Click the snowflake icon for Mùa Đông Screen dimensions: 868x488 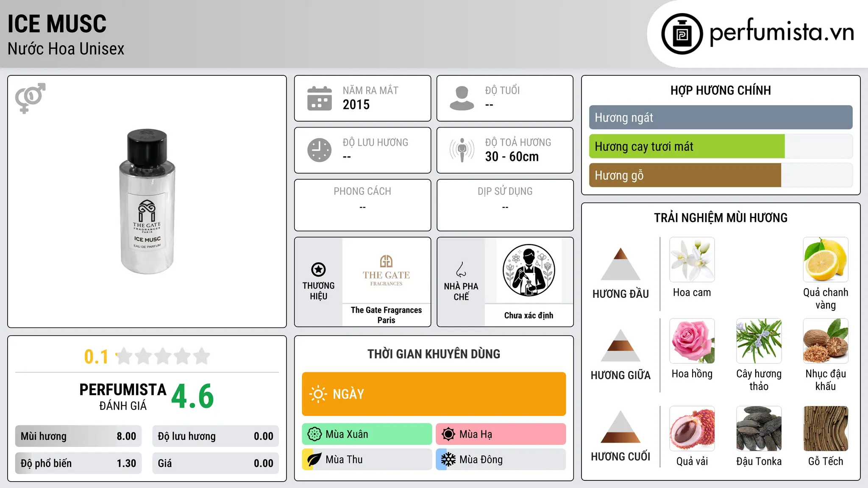448,460
